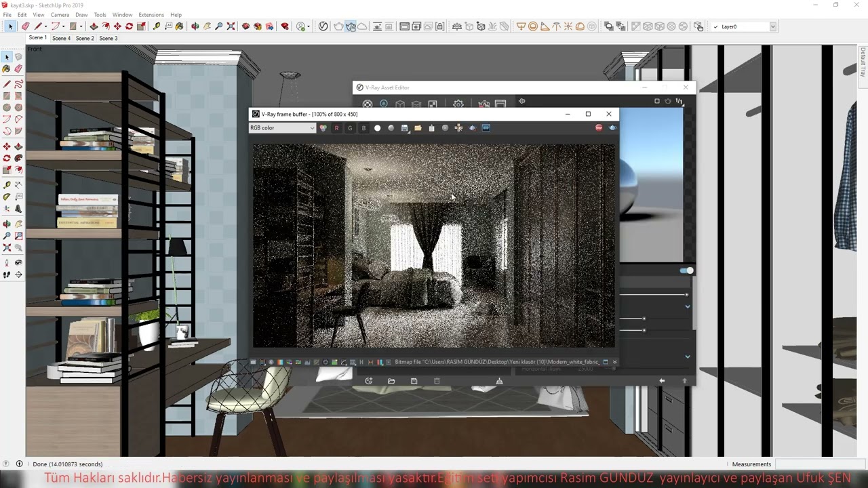
Task: Save current channel in V-Ray frame buffer
Action: [x=404, y=128]
